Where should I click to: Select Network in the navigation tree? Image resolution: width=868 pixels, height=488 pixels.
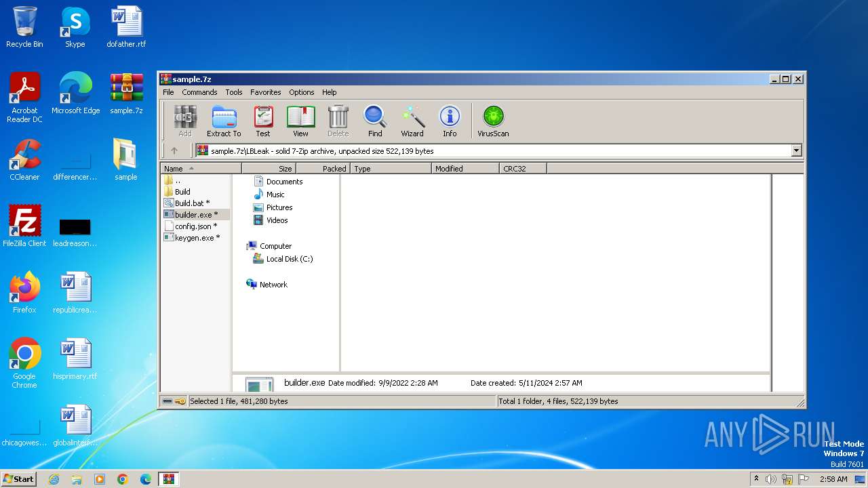267,285
